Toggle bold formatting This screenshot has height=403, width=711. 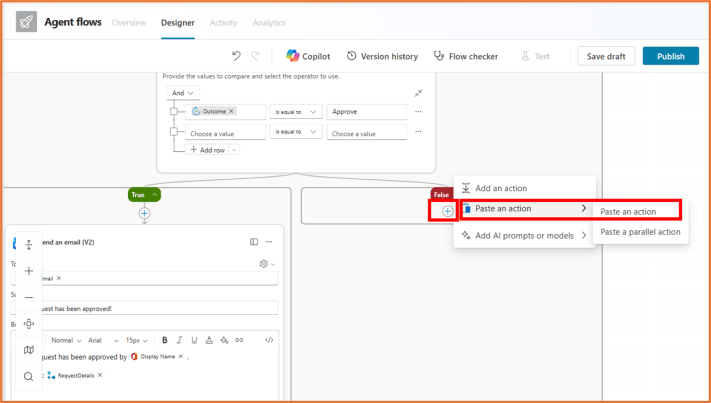click(x=165, y=340)
